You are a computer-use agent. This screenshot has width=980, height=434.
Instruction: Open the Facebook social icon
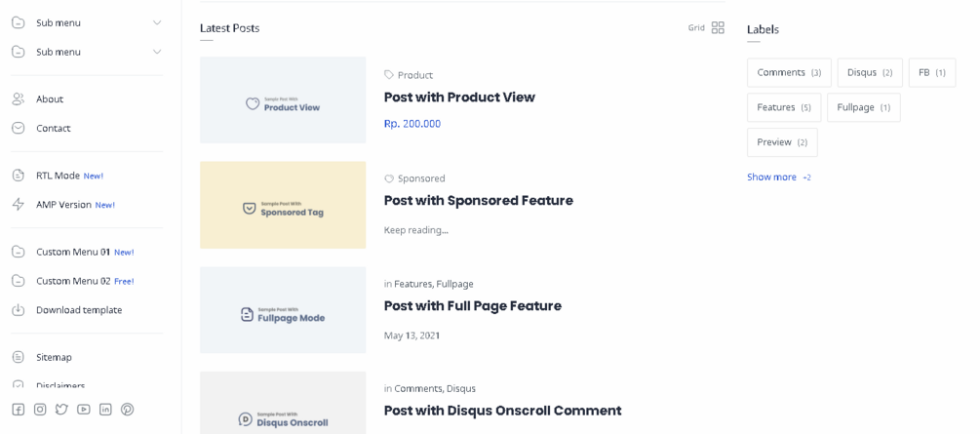pyautogui.click(x=18, y=410)
